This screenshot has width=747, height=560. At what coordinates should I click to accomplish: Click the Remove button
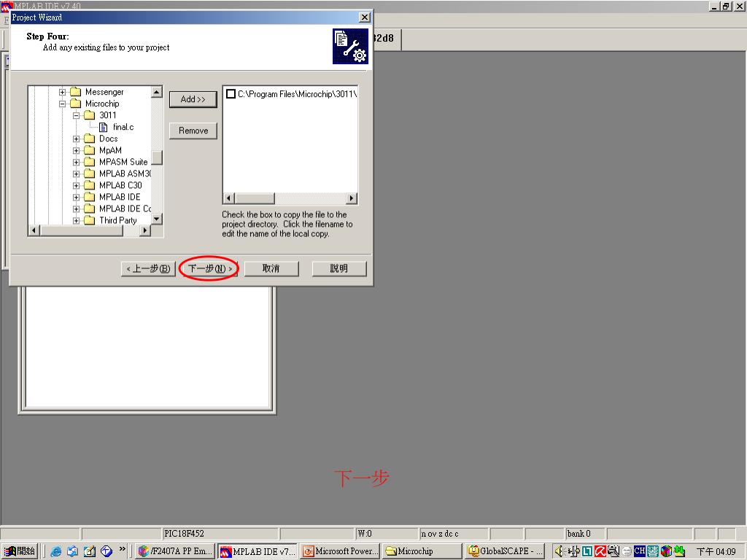(x=193, y=131)
